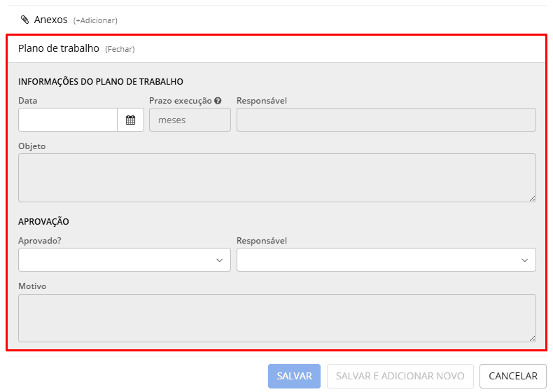Viewport: 553px width, 392px height.
Task: Click the Prazo execução meses field
Action: [190, 120]
